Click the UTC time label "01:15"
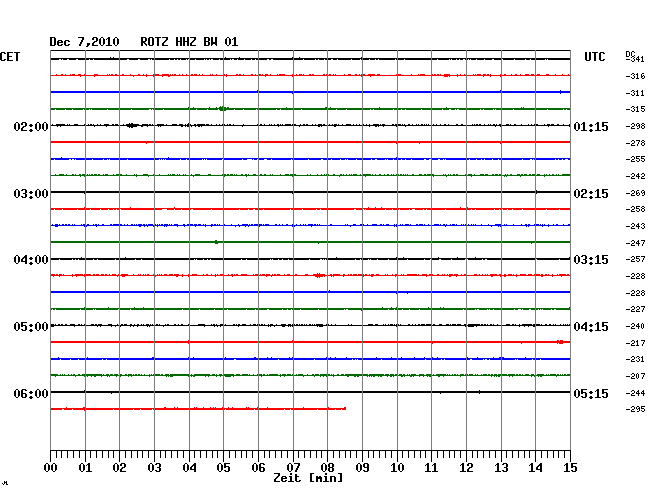Image resolution: width=650 pixels, height=494 pixels. [x=591, y=126]
